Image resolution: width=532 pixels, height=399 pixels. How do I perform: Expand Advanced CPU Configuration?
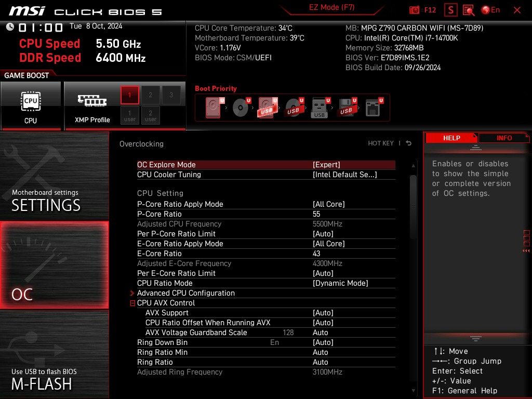point(185,292)
